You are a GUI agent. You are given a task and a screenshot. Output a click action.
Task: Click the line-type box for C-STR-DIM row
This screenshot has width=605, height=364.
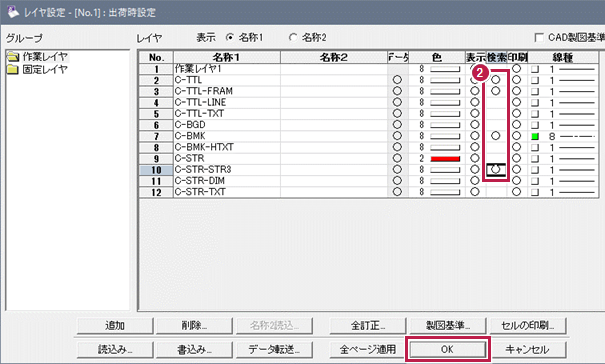click(x=535, y=181)
